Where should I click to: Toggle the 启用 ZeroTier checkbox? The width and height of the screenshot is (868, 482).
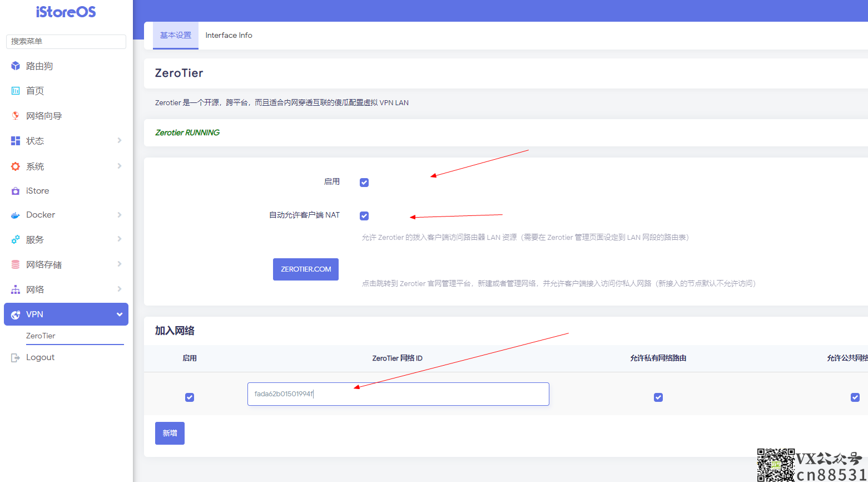364,183
